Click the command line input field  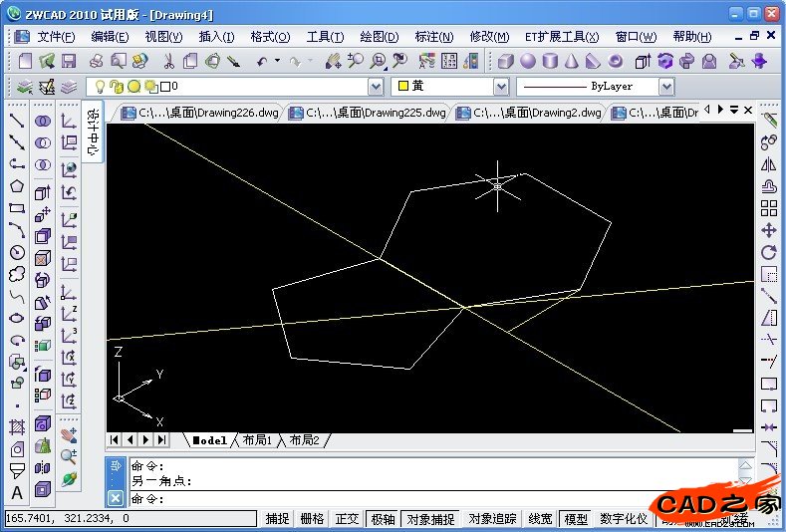coord(434,499)
